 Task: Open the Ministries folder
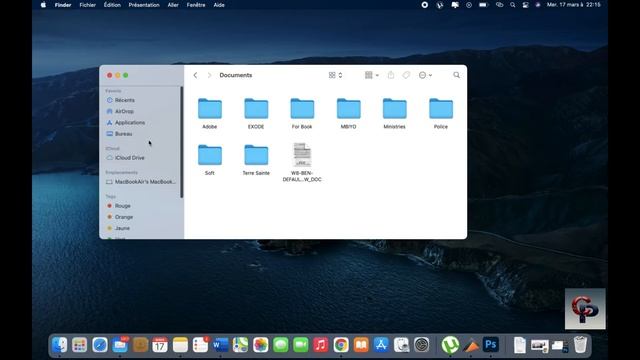395,109
